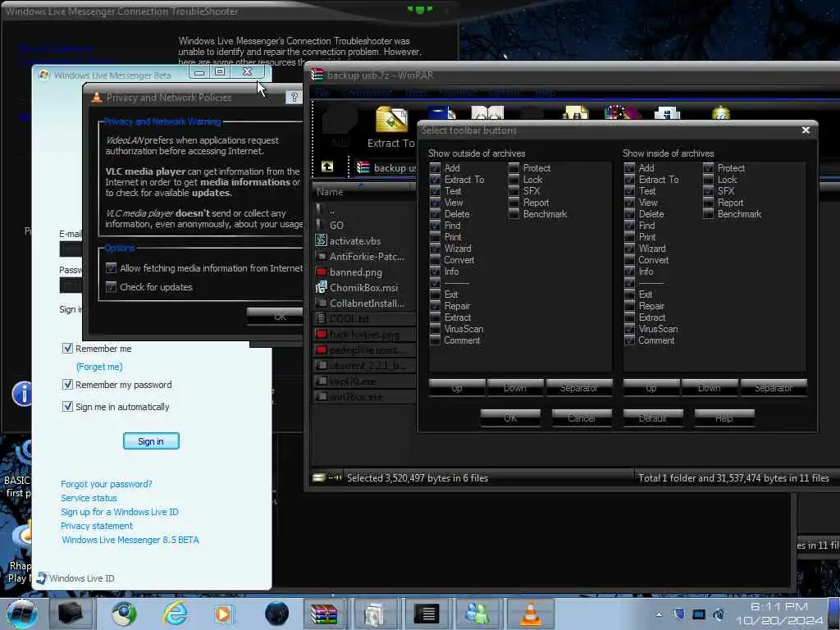The height and width of the screenshot is (630, 840).
Task: Click OK in Select toolbar buttons dialog
Action: pos(510,418)
